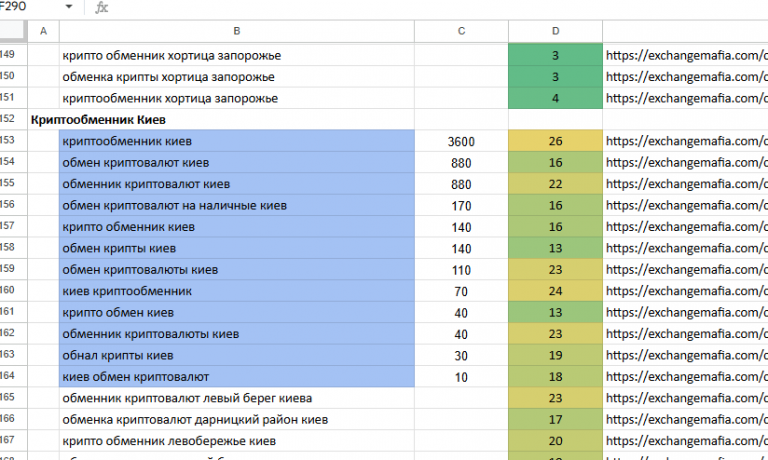Click cell 'обменник криптовалют киев'
Screen dimensions: 768x460
point(237,184)
